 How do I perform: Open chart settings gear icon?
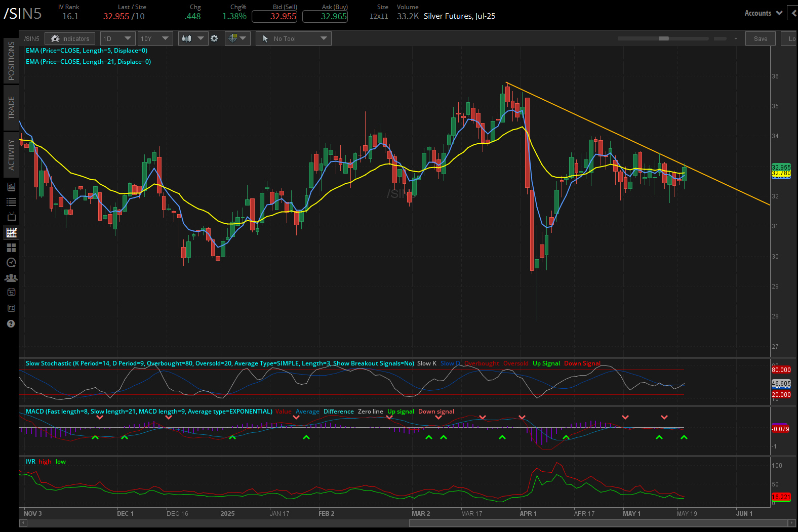click(x=214, y=38)
